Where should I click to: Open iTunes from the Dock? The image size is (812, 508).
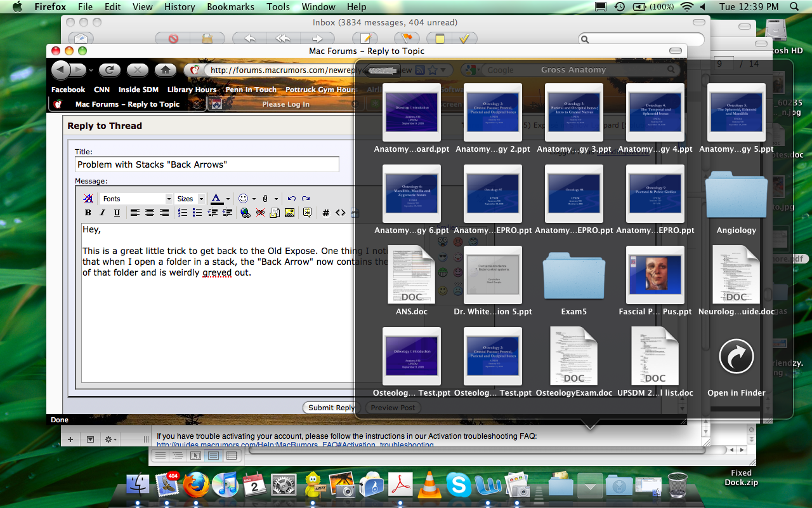pyautogui.click(x=225, y=485)
